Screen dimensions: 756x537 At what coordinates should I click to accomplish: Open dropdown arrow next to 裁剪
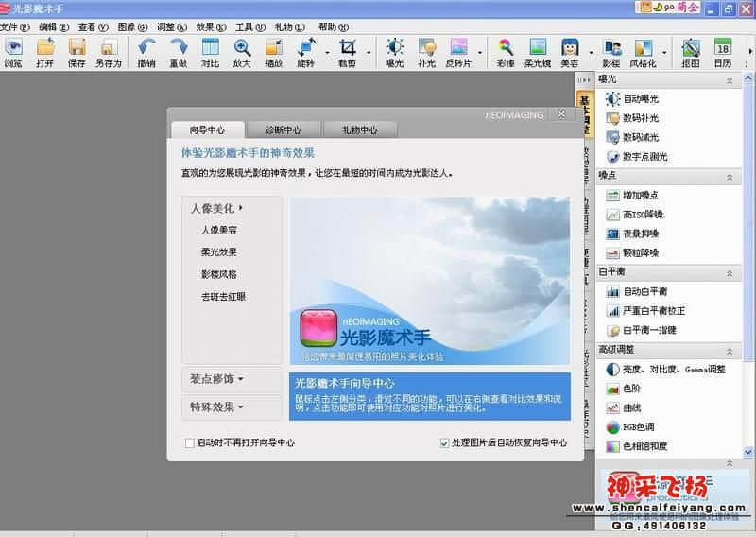(369, 52)
